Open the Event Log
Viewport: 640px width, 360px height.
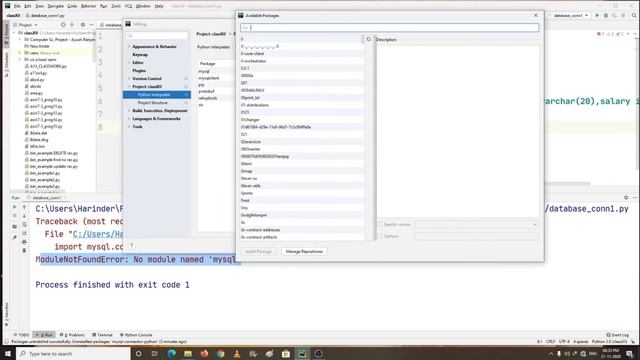[x=618, y=335]
